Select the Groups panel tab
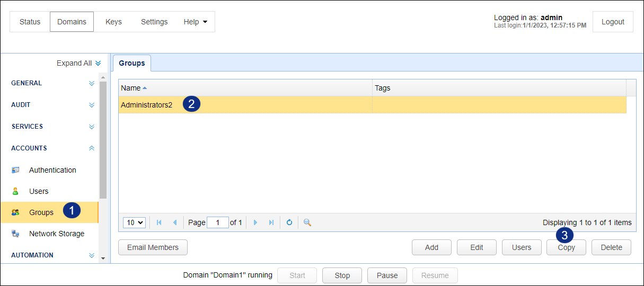 [132, 63]
